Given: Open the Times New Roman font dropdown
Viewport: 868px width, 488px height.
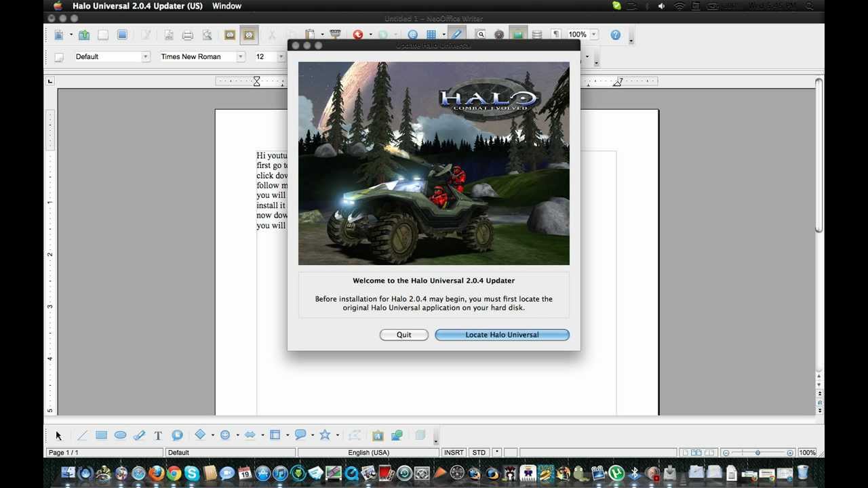Looking at the screenshot, I should pyautogui.click(x=240, y=57).
